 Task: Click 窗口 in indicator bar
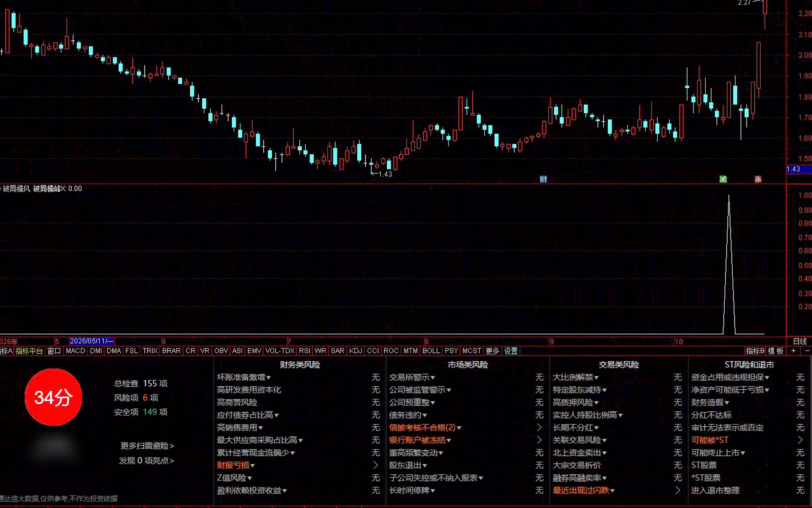(x=54, y=351)
